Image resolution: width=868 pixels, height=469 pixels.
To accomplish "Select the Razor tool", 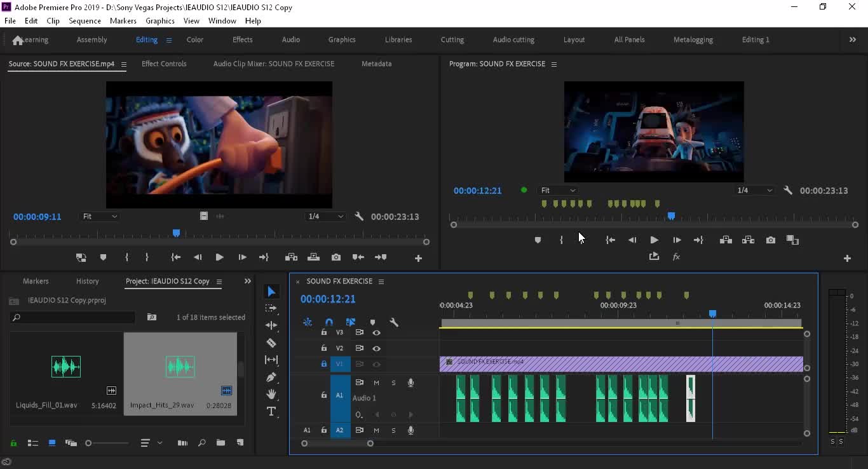I will 271,343.
